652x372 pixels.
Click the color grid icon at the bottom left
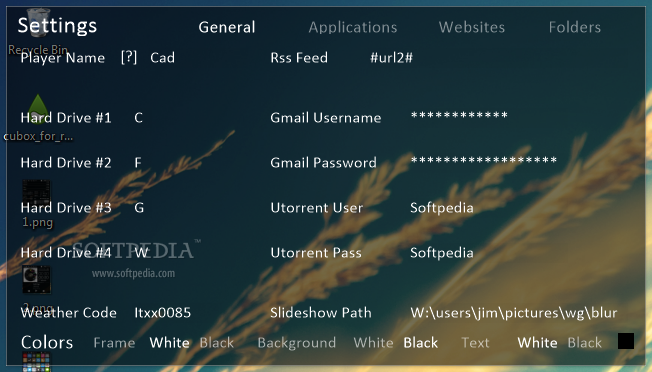(37, 361)
